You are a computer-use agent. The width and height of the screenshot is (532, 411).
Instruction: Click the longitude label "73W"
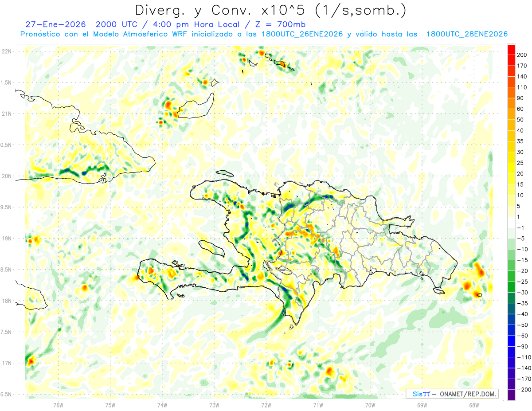point(214,405)
